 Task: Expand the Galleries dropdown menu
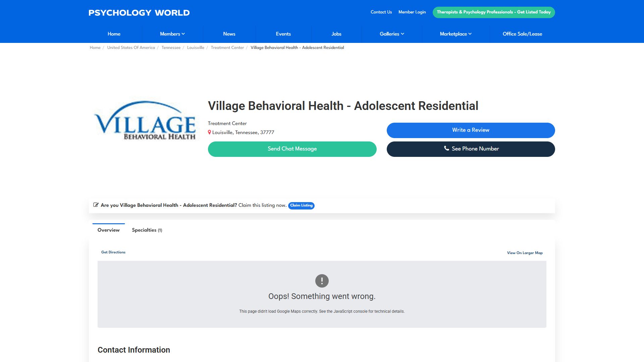coord(392,34)
